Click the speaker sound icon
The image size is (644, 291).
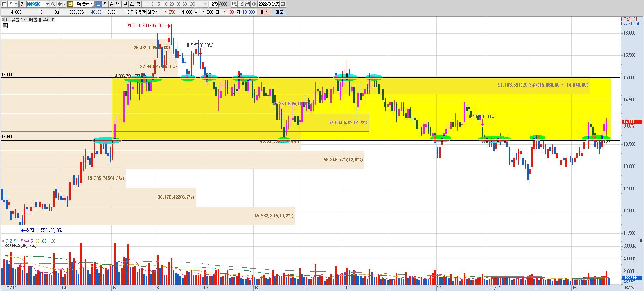click(60, 4)
